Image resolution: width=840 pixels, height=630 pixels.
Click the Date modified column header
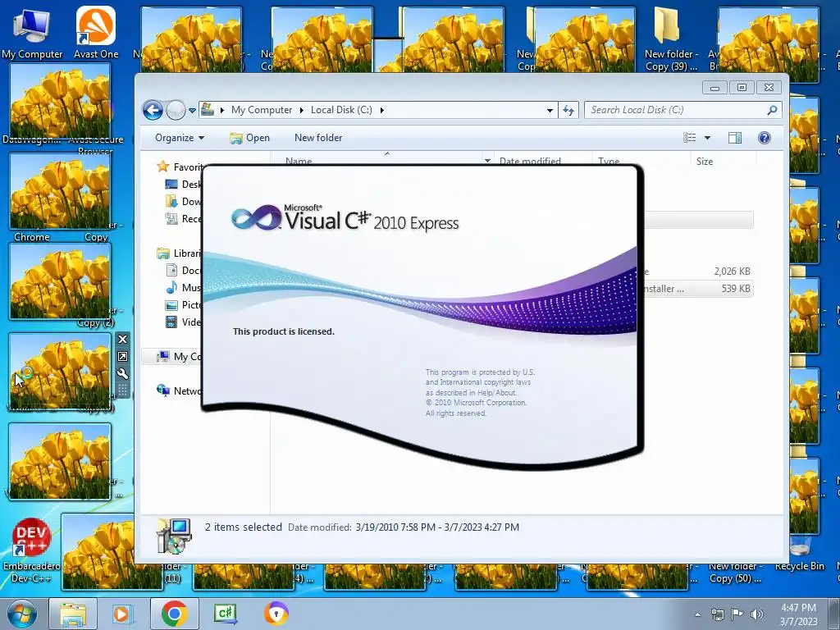coord(530,161)
